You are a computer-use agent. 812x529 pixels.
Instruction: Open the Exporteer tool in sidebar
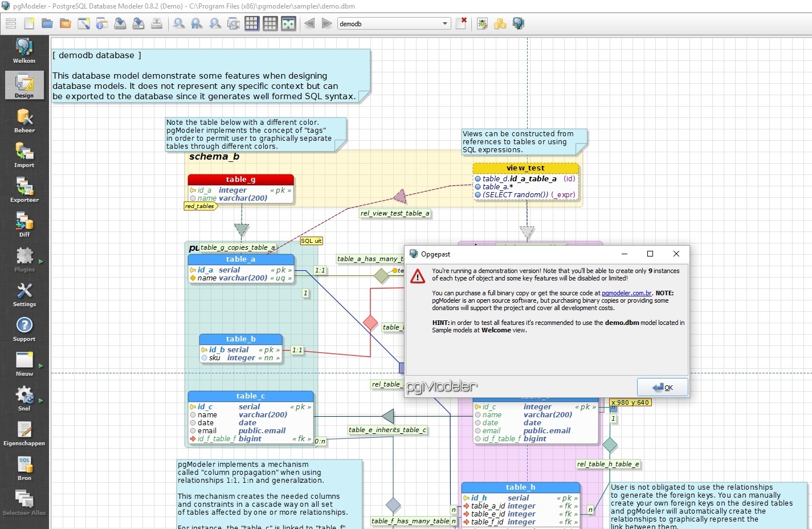24,190
